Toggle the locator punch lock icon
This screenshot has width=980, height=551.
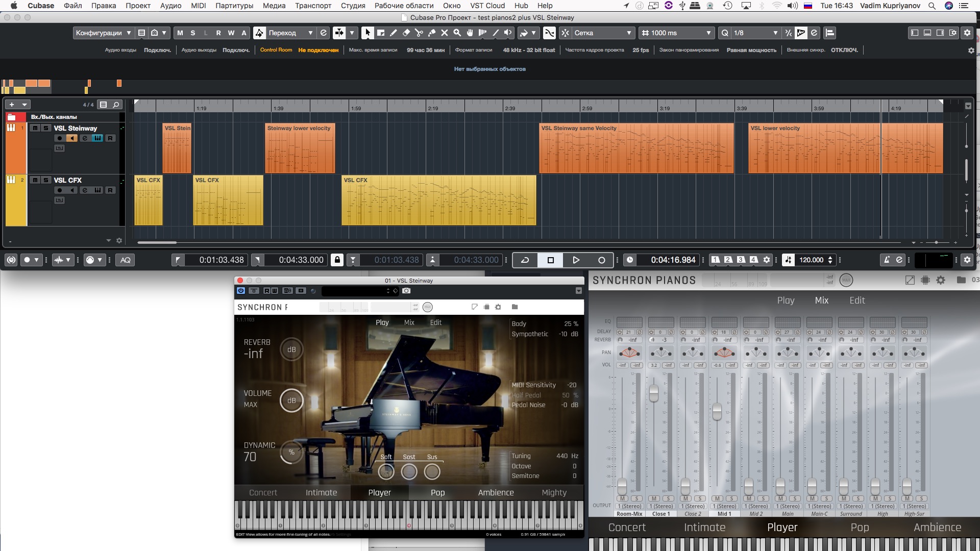pos(337,260)
